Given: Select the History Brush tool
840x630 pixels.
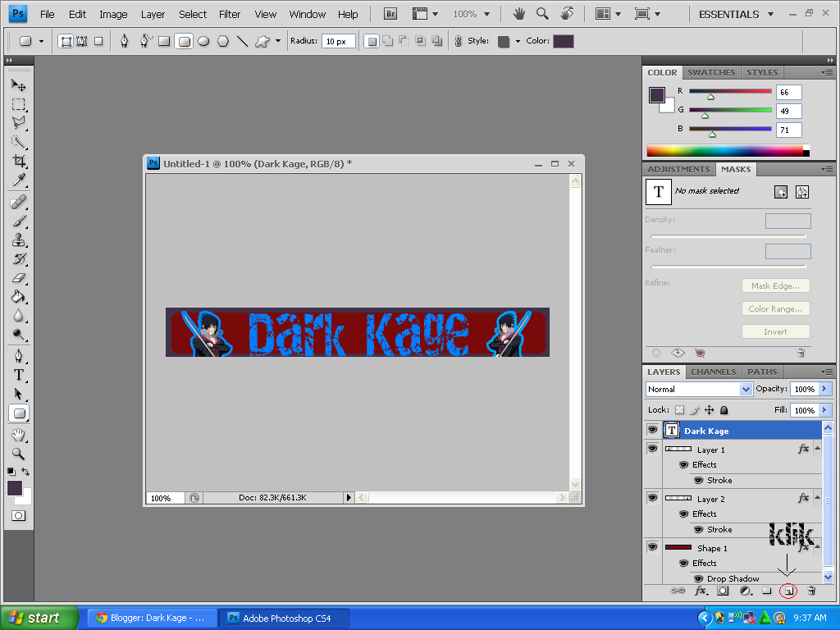Looking at the screenshot, I should click(19, 258).
